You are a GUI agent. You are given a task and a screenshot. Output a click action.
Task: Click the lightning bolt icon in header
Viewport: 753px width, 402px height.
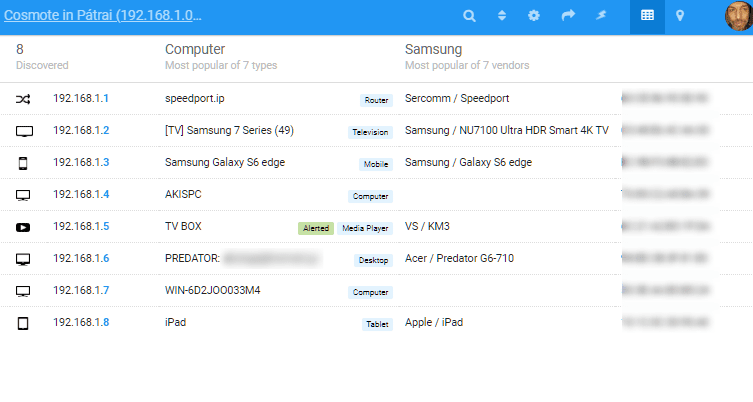(601, 16)
